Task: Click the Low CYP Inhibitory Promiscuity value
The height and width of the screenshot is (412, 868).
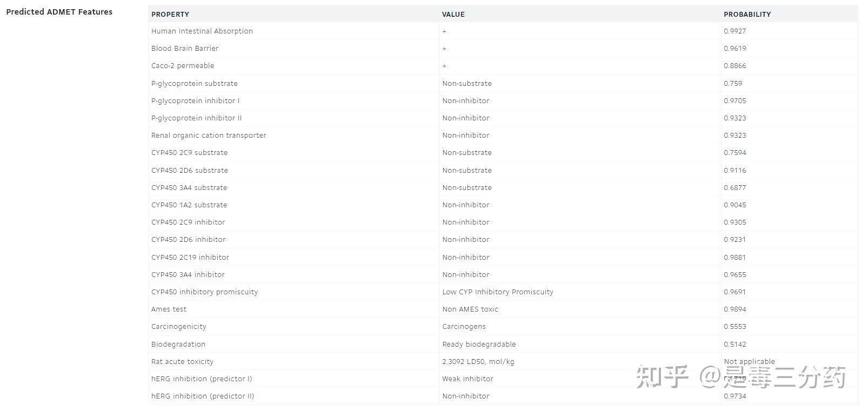Action: pos(497,292)
